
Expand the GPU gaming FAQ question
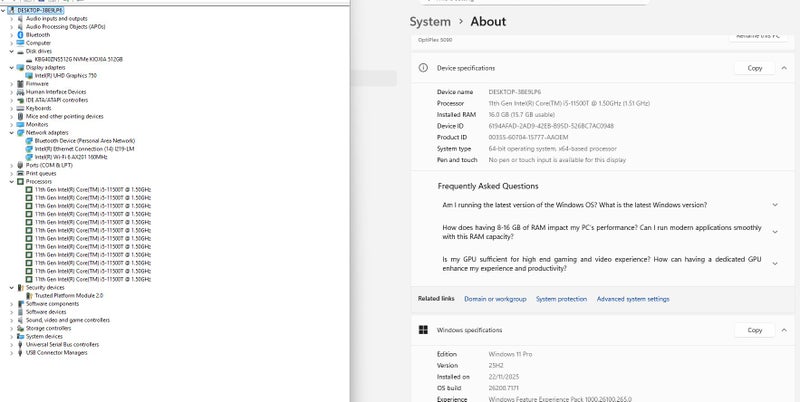click(x=775, y=265)
